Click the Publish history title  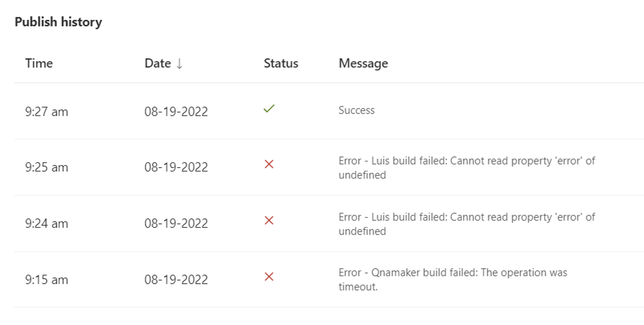(58, 21)
